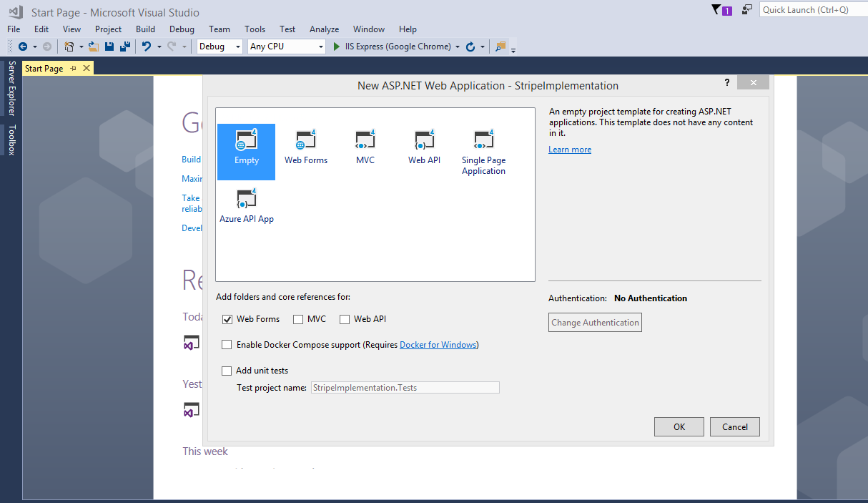Pick the MVC project template
Viewport: 868px width, 503px height.
pyautogui.click(x=365, y=147)
